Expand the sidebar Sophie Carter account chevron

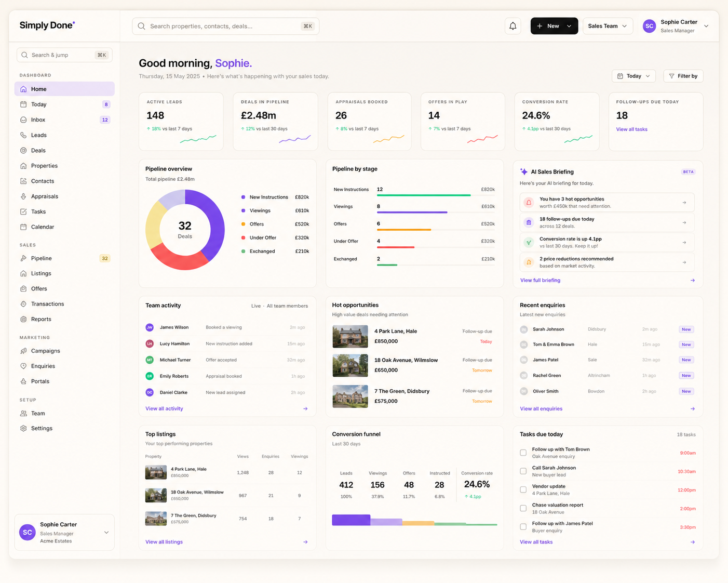tap(106, 533)
